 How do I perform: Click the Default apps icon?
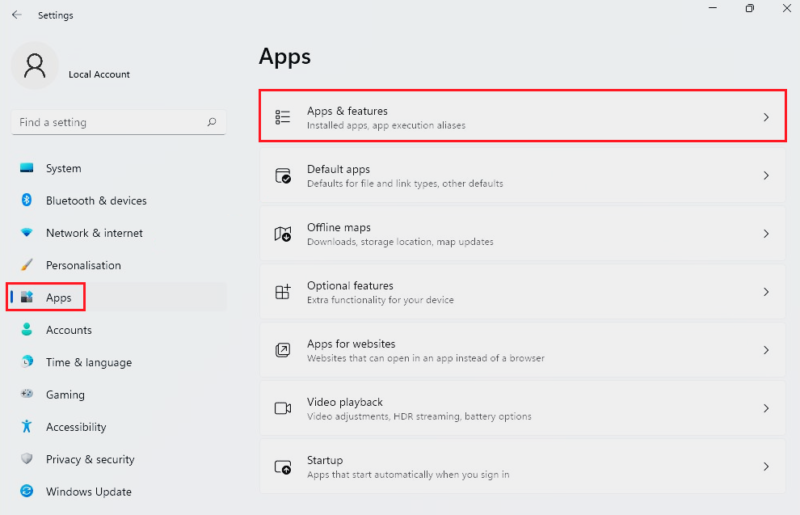click(283, 176)
